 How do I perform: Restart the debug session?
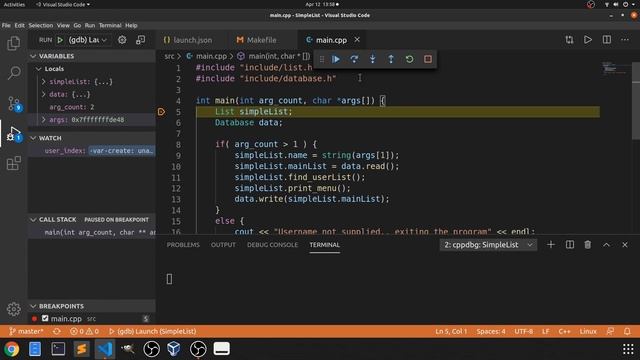[x=409, y=59]
